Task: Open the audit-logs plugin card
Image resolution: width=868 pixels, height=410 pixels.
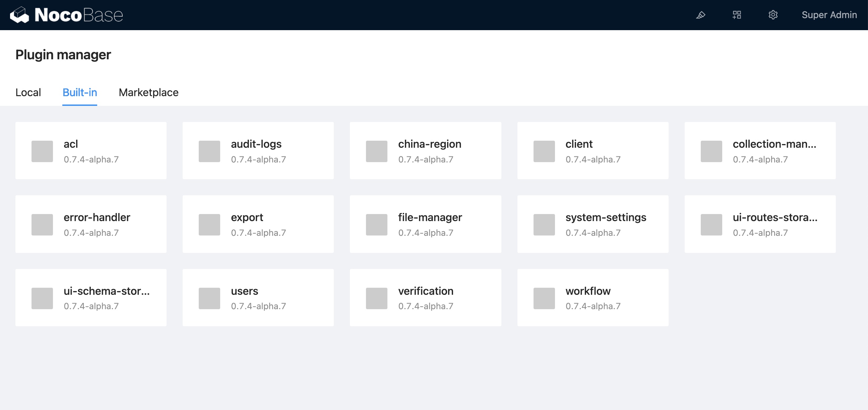Action: (258, 151)
